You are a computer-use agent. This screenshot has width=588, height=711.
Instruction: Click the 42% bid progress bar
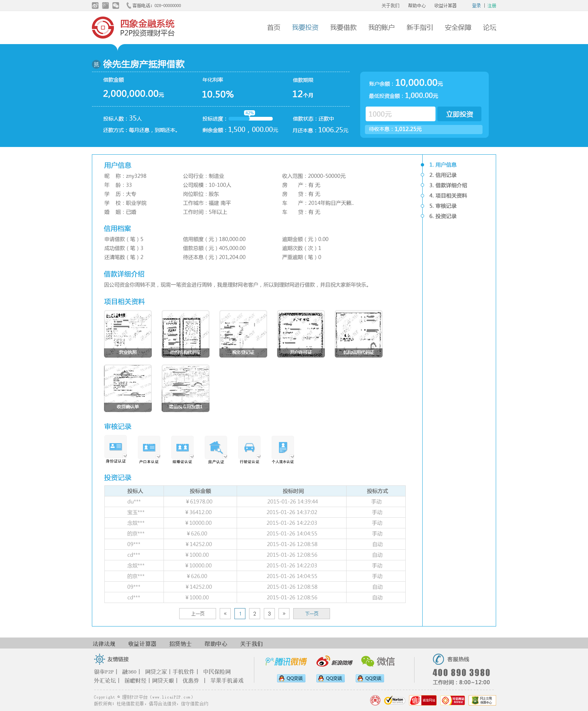point(251,119)
